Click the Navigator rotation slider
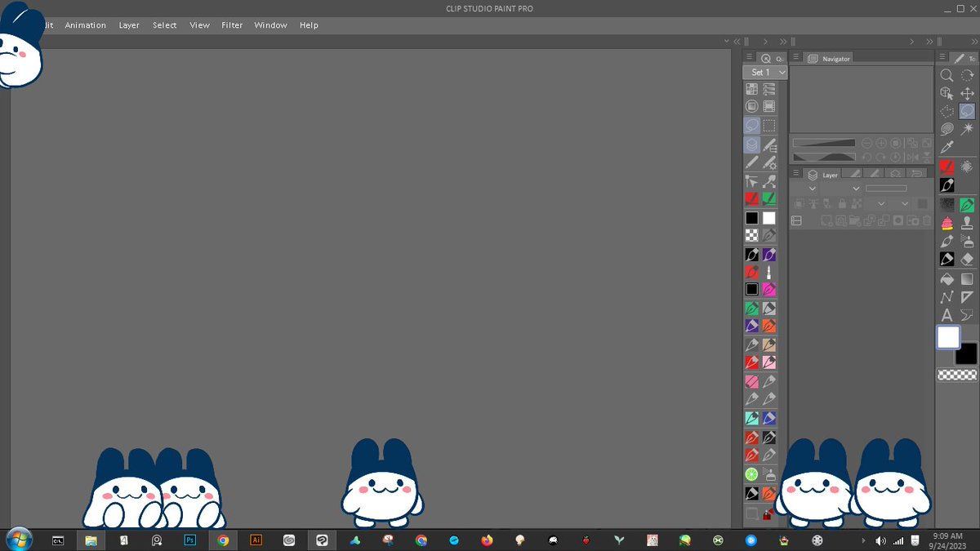Viewport: 980px width, 551px height. (824, 157)
